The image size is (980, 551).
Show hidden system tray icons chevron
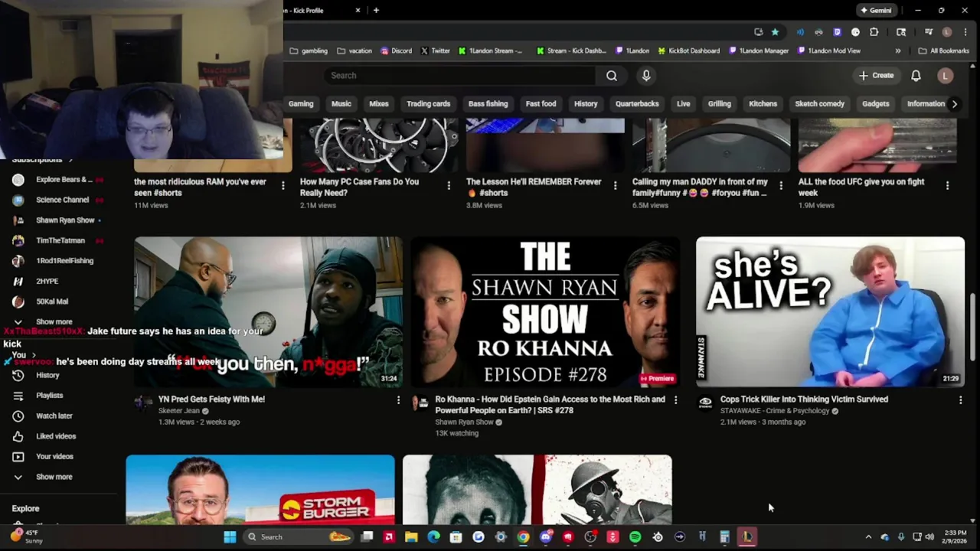point(868,537)
